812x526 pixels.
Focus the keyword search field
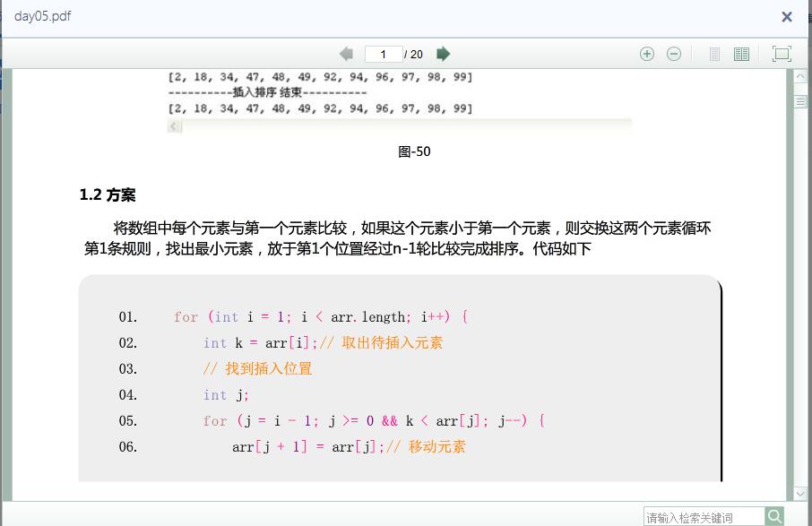pos(704,517)
